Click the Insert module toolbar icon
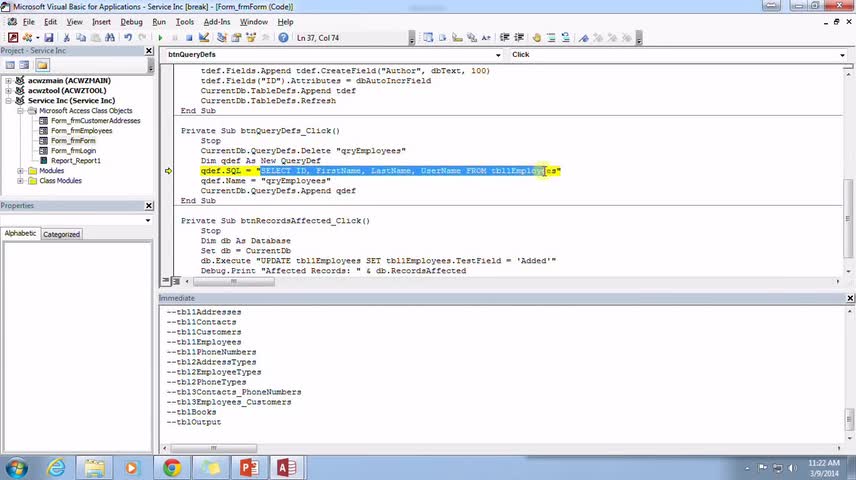 point(27,38)
